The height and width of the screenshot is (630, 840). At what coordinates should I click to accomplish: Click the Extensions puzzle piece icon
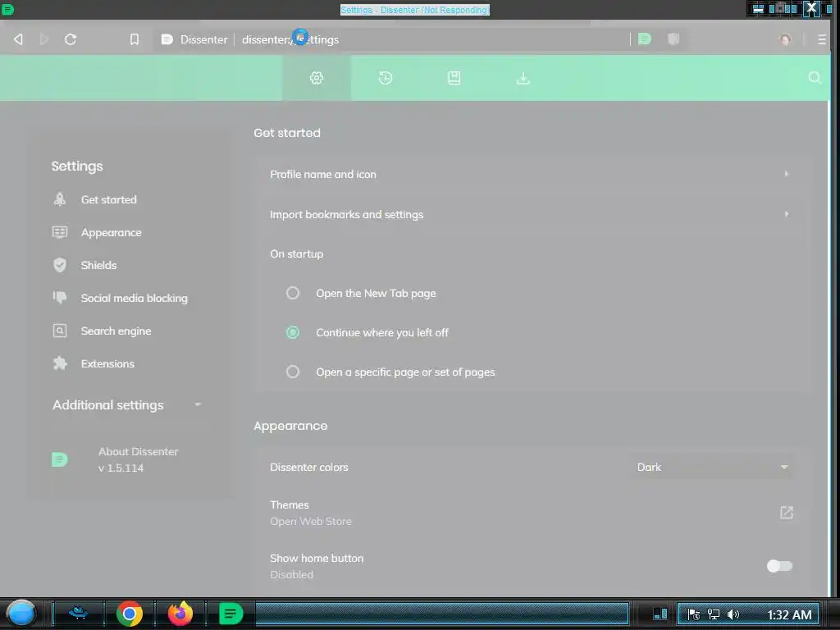coord(59,363)
